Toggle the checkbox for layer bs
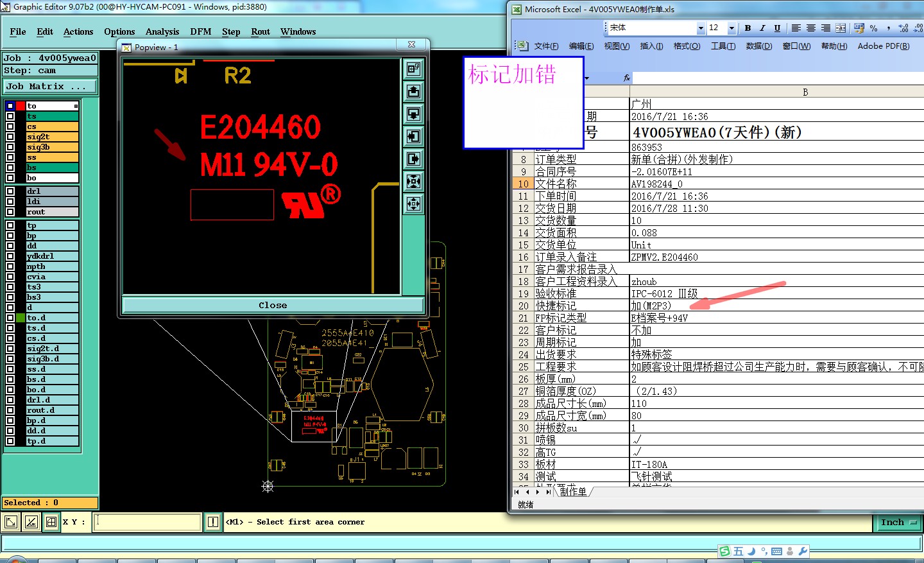The height and width of the screenshot is (563, 924). point(10,168)
